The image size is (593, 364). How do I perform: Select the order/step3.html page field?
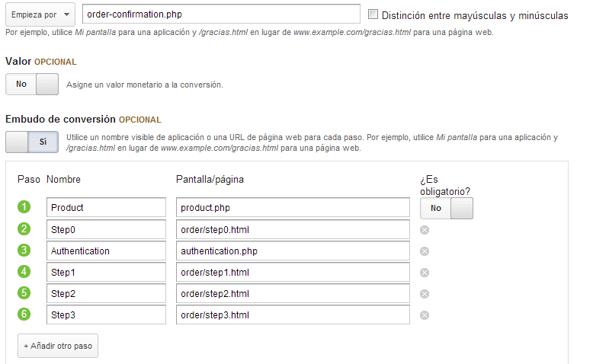point(293,315)
